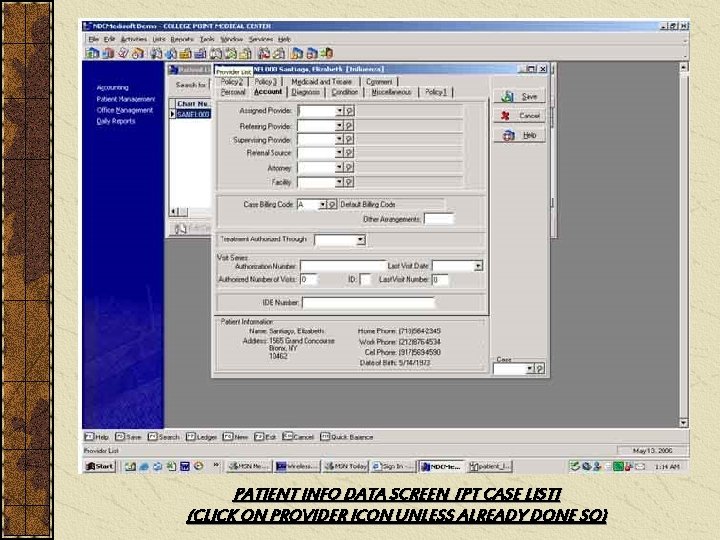Click the IDE Number field
This screenshot has width=720, height=540.
[x=368, y=303]
